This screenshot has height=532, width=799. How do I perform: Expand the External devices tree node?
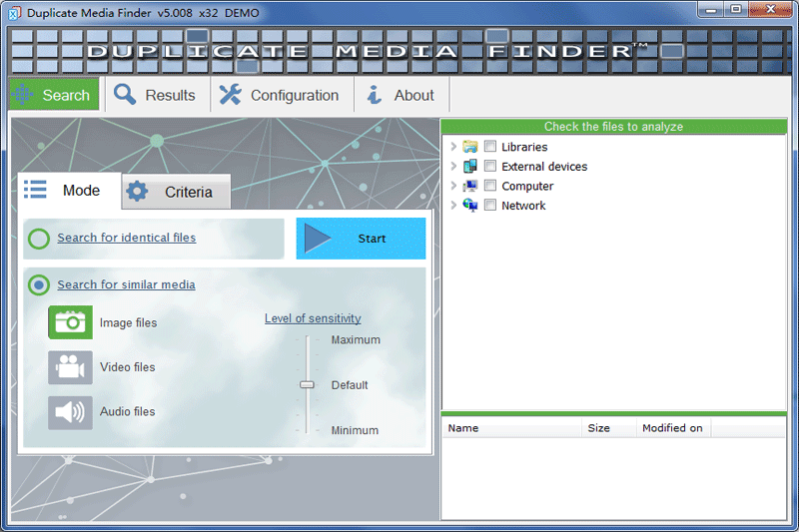[453, 166]
